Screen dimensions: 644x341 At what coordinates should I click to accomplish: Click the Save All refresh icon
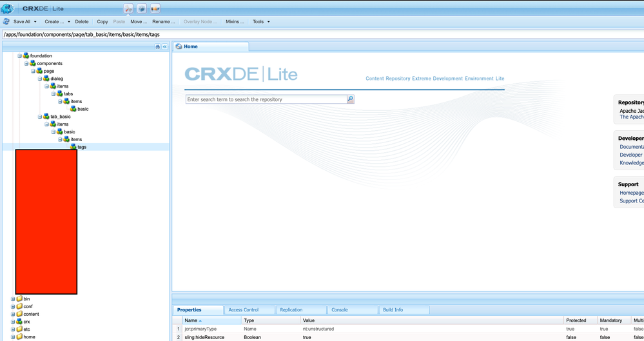point(6,21)
